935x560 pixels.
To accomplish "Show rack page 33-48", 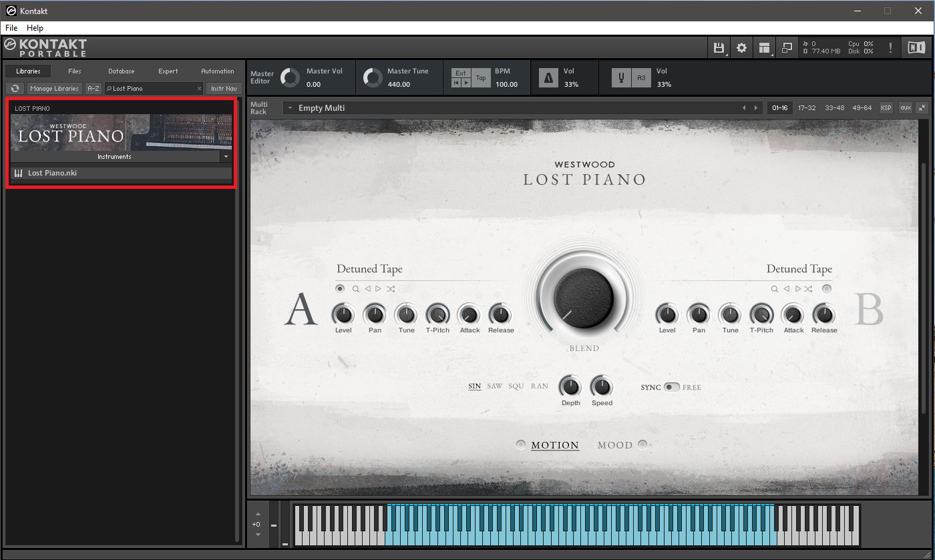I will click(x=835, y=107).
